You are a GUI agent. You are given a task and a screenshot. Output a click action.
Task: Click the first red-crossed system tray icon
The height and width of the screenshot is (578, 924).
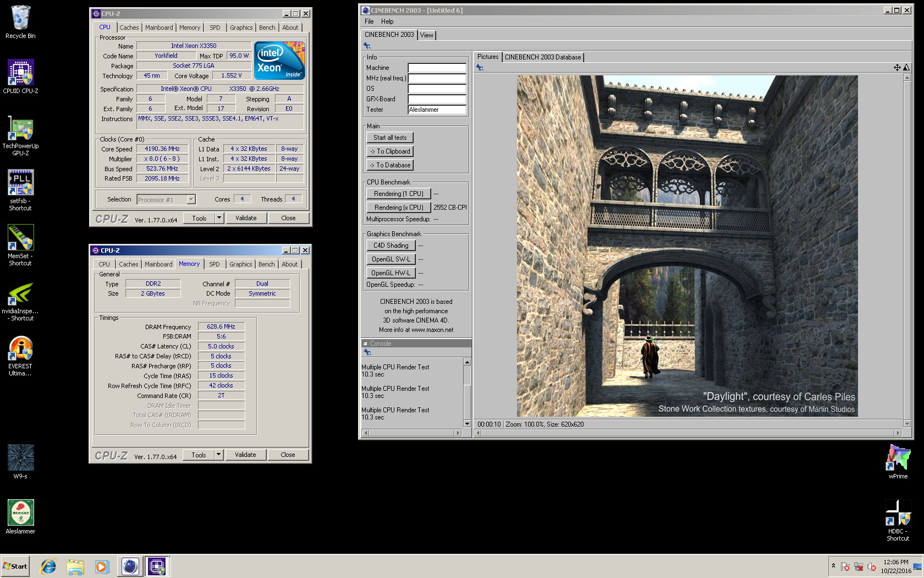846,566
